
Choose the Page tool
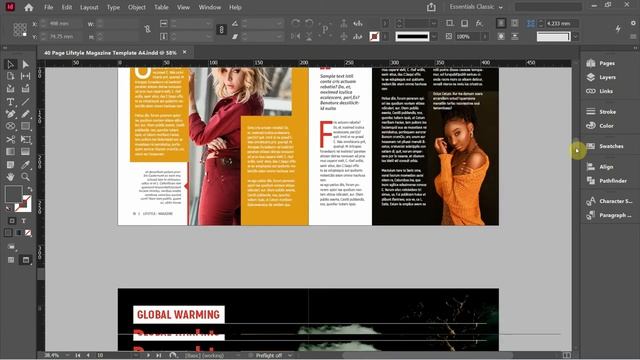coord(11,76)
